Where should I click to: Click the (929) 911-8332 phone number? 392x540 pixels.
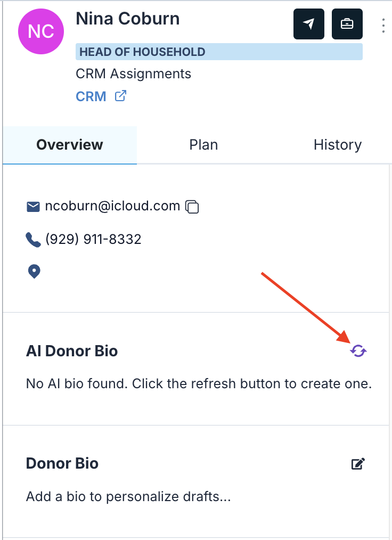click(93, 239)
